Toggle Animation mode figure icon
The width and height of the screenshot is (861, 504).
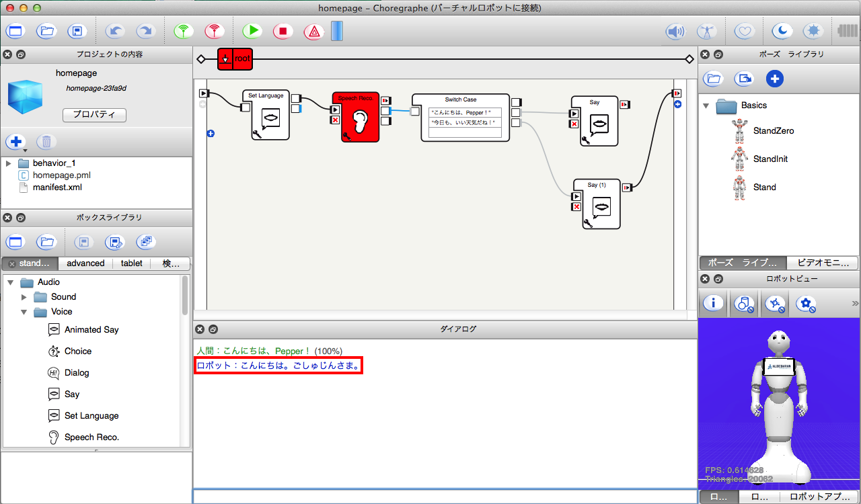(706, 31)
